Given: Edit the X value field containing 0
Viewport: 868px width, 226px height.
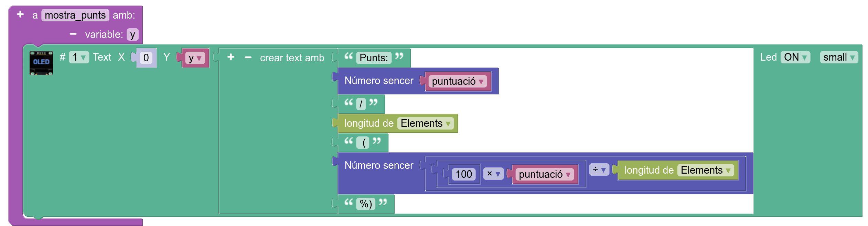Looking at the screenshot, I should coord(146,58).
